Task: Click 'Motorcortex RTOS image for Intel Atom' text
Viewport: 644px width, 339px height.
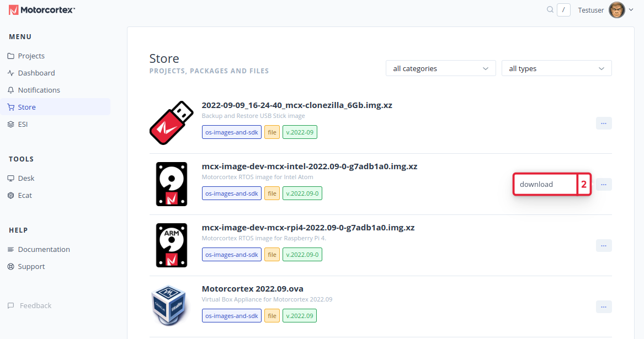Action: [x=258, y=177]
